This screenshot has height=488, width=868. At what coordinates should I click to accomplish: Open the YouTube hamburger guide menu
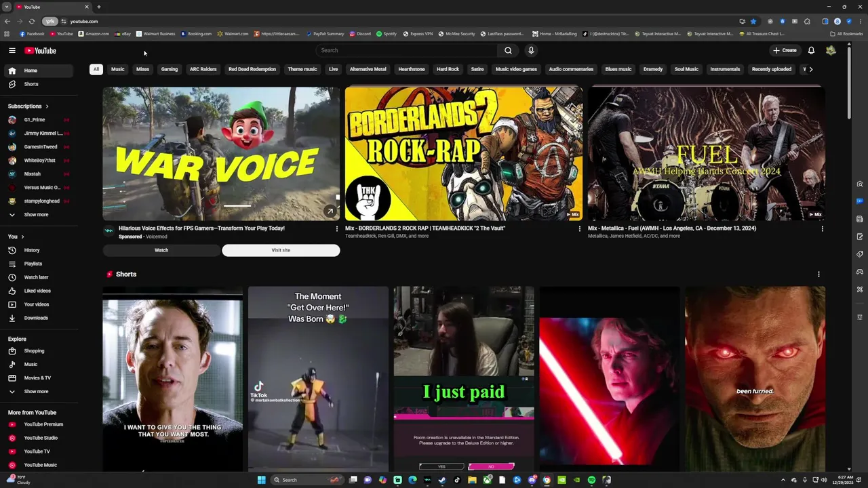point(12,50)
